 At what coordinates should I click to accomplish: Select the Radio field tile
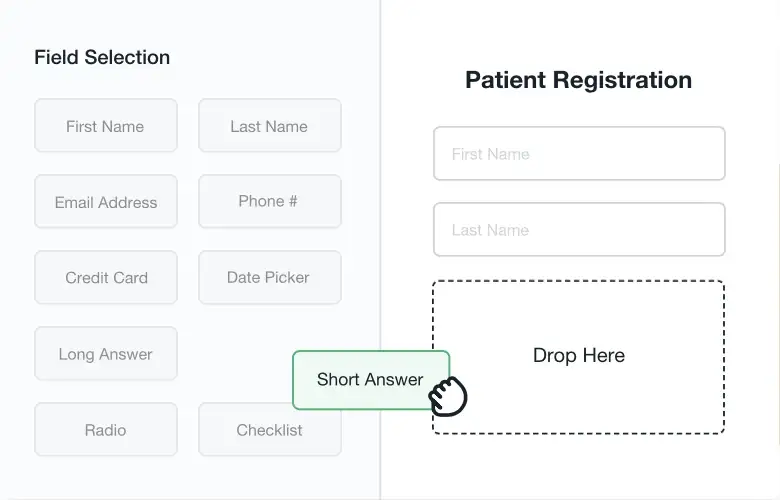(106, 429)
